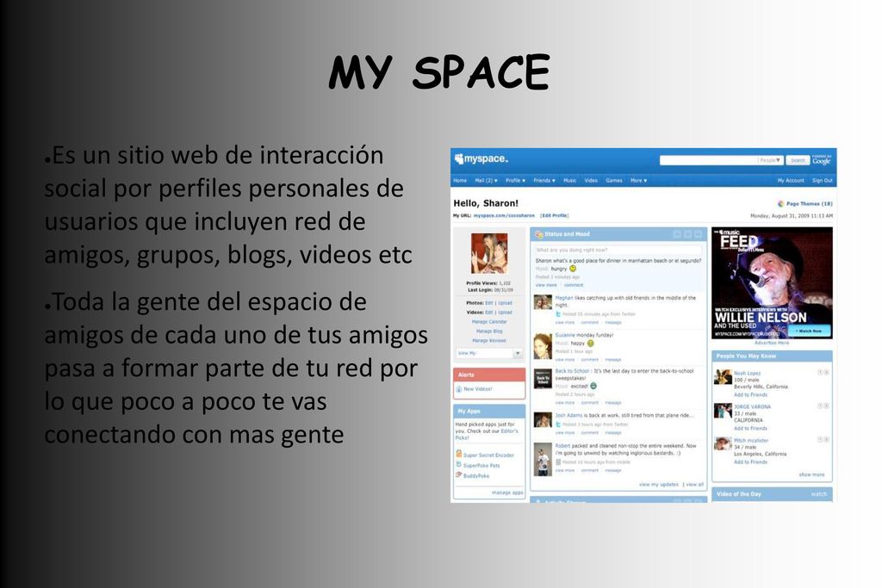Viewport: 882px width, 588px height.
Task: Click Noah Lopez's photo in People You May Know
Action: click(x=723, y=377)
